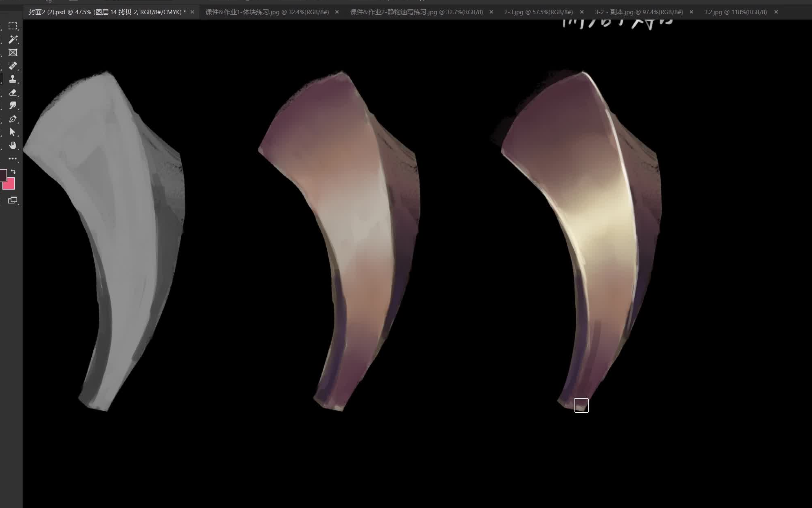Select the Hand tool
812x508 pixels.
(13, 146)
